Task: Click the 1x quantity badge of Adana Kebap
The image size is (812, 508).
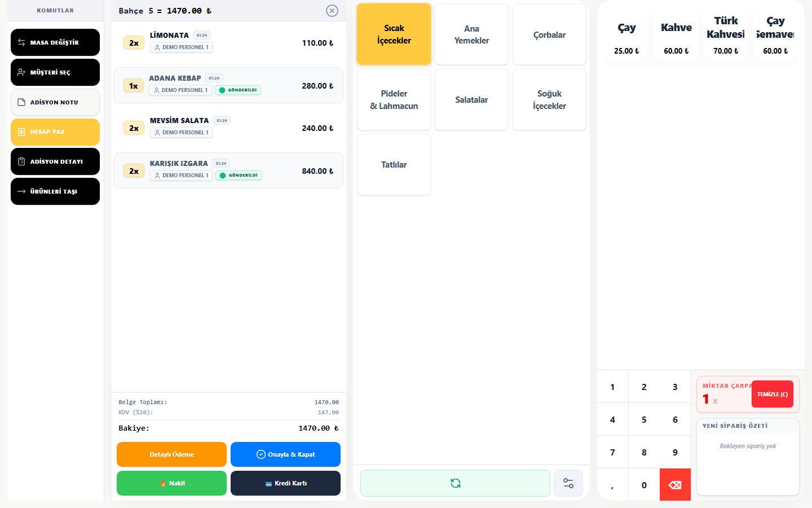Action: click(133, 86)
